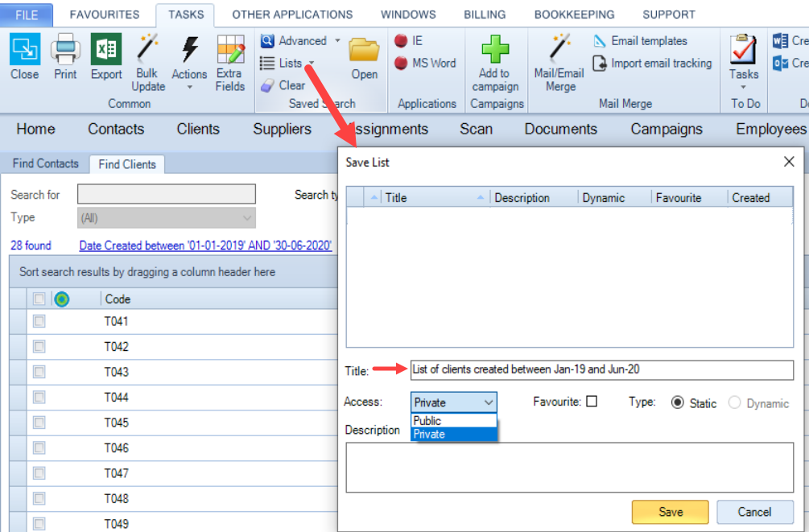Click Add to campaign plus icon
Image resolution: width=809 pixels, height=532 pixels.
495,49
